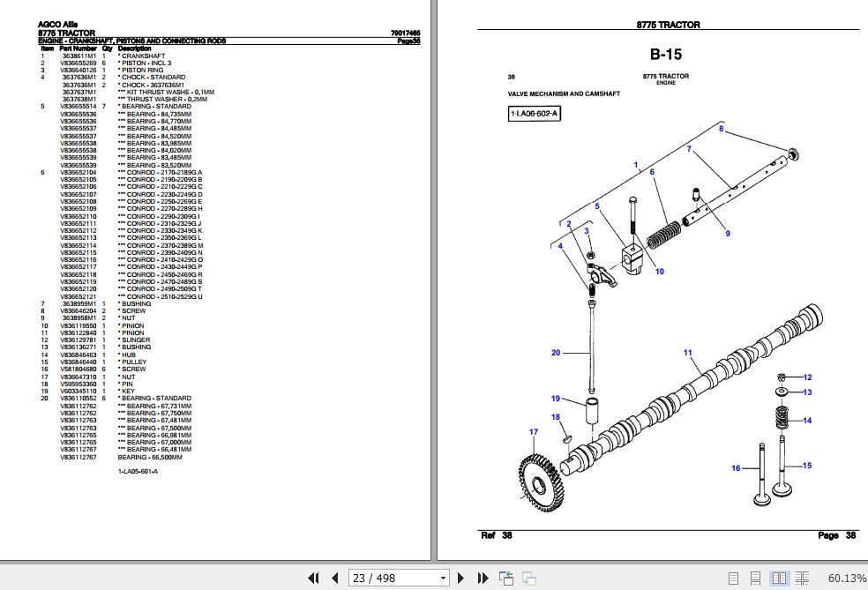Open the page number dropdown

pyautogui.click(x=441, y=577)
